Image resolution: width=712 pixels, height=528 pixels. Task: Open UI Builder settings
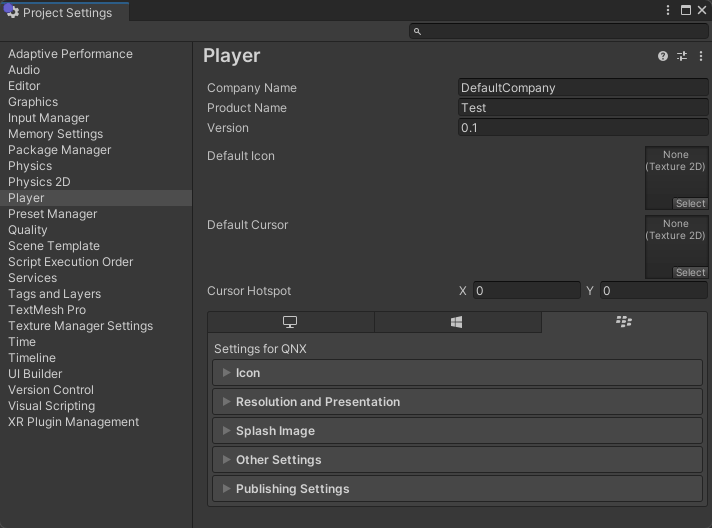tap(96, 374)
